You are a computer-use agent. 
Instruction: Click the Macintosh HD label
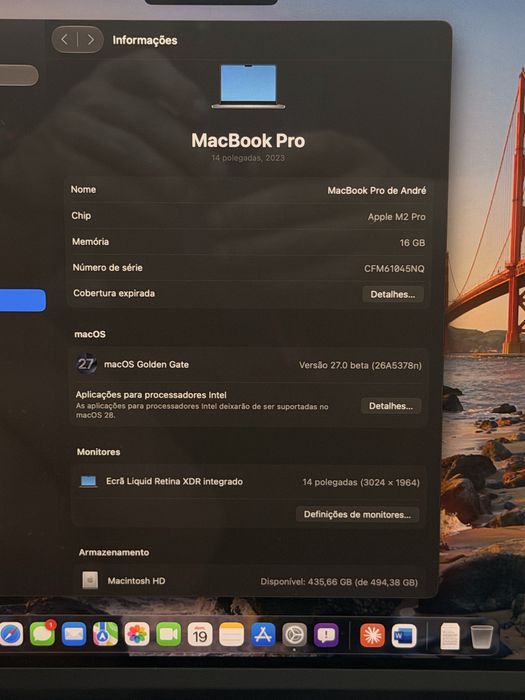coord(136,581)
